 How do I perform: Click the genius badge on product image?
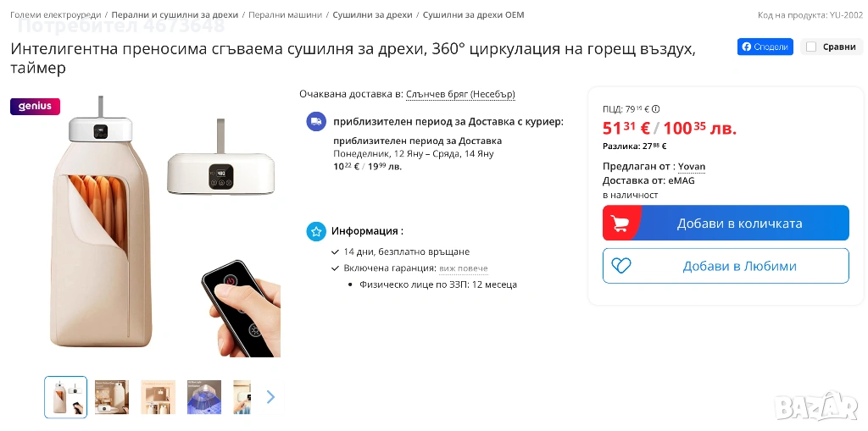click(x=35, y=106)
